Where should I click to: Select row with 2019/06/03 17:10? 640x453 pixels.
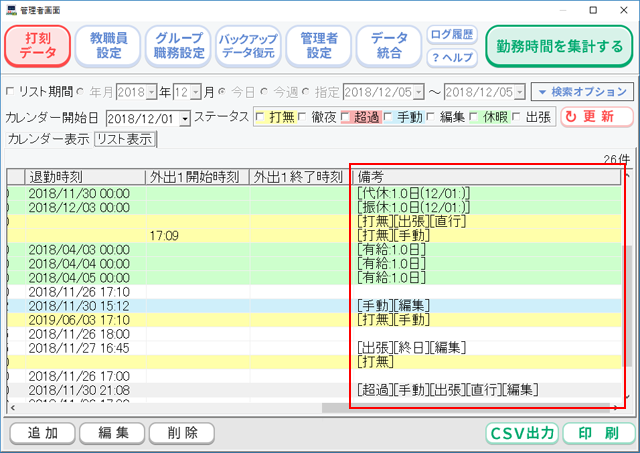point(314,320)
